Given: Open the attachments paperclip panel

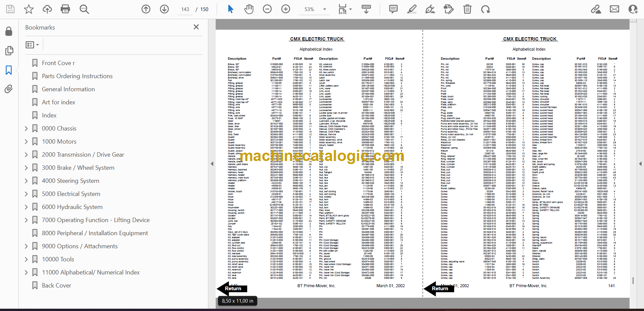Looking at the screenshot, I should click(9, 89).
